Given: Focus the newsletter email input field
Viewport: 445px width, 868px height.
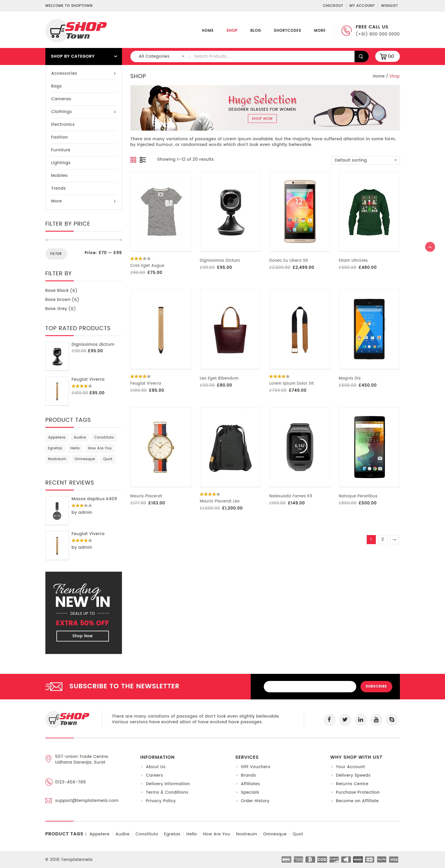Looking at the screenshot, I should click(x=310, y=686).
